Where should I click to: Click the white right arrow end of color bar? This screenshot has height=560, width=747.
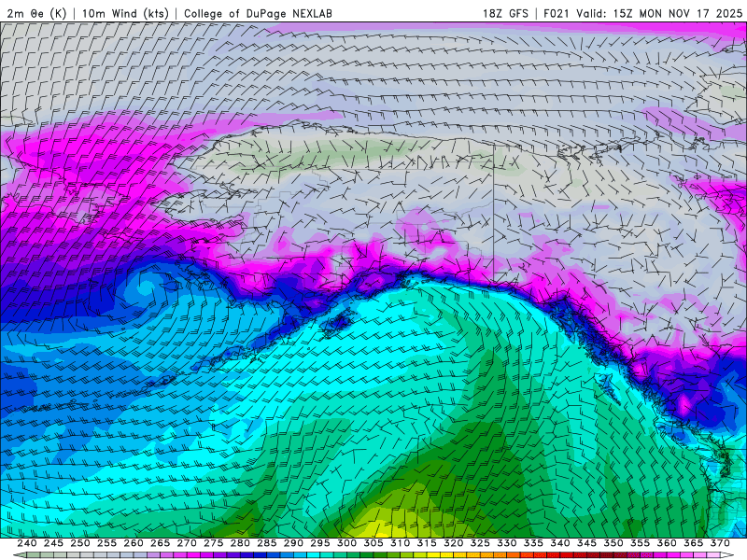tap(727, 555)
